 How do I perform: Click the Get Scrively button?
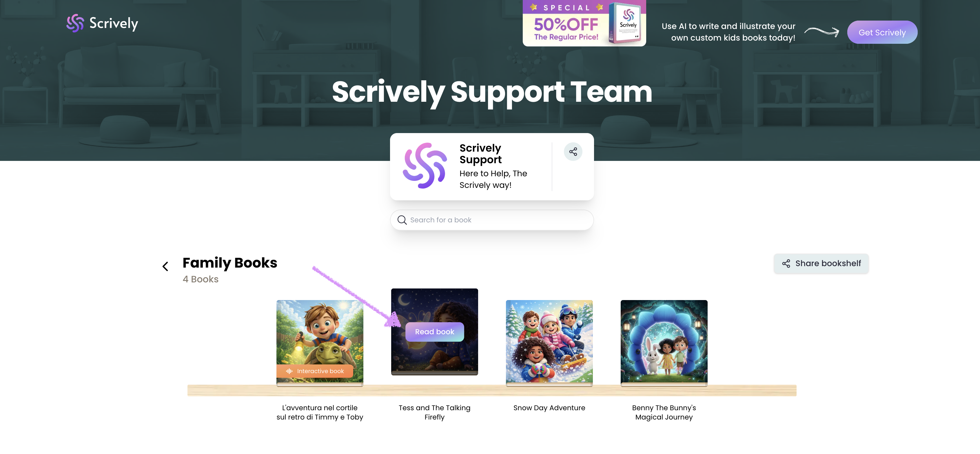pyautogui.click(x=882, y=32)
